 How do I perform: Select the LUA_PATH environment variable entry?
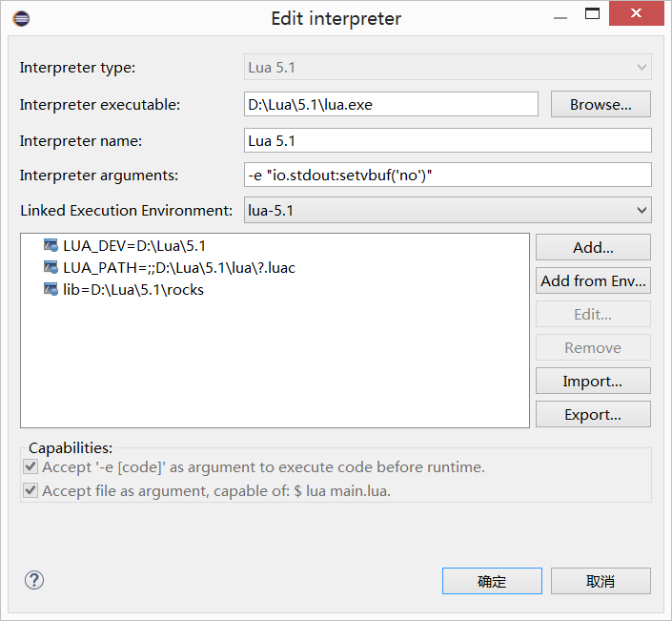pos(179,268)
